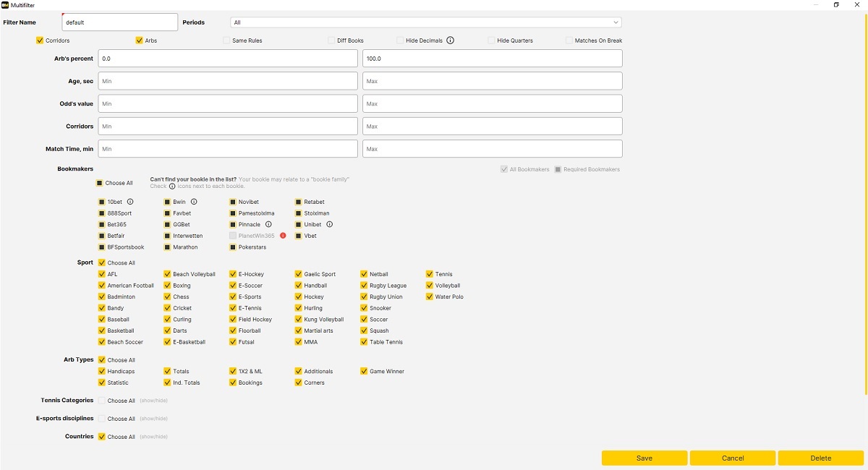Click the Hide Decimals info icon
The width and height of the screenshot is (868, 470).
coord(450,40)
